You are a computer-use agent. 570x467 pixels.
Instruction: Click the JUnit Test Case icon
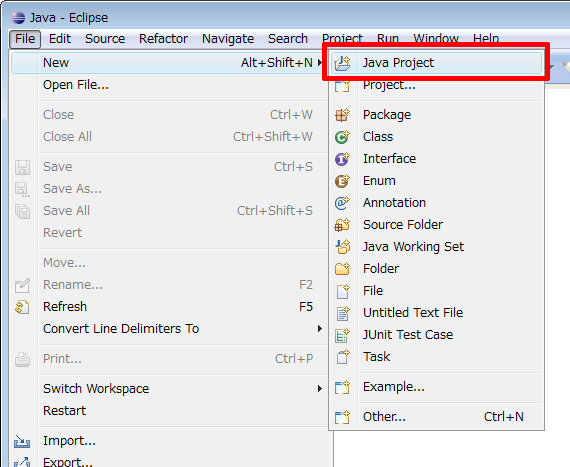coord(342,335)
